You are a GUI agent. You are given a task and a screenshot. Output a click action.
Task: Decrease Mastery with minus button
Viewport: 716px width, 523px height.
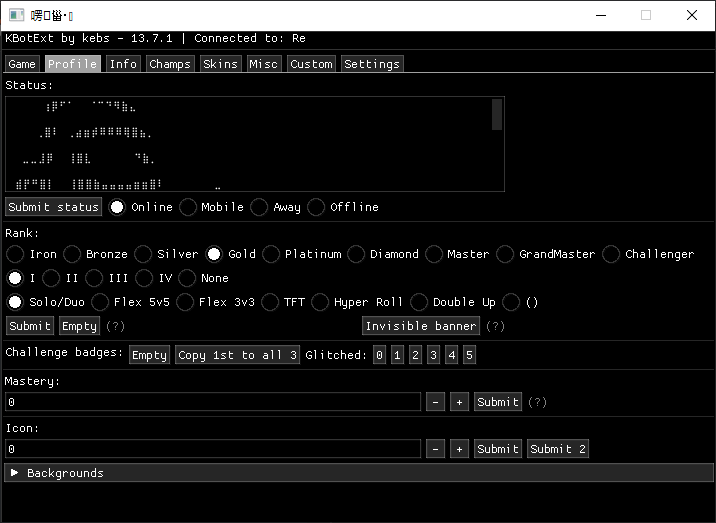pos(436,402)
